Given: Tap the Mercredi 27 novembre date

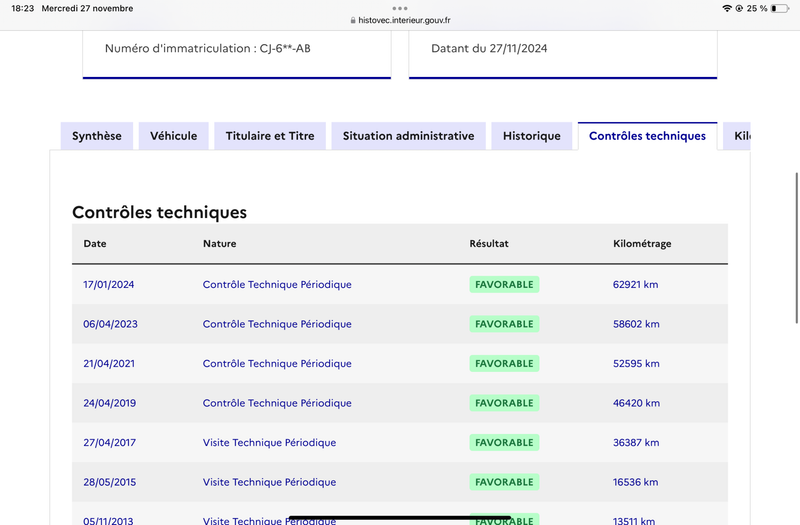Looking at the screenshot, I should pyautogui.click(x=87, y=8).
